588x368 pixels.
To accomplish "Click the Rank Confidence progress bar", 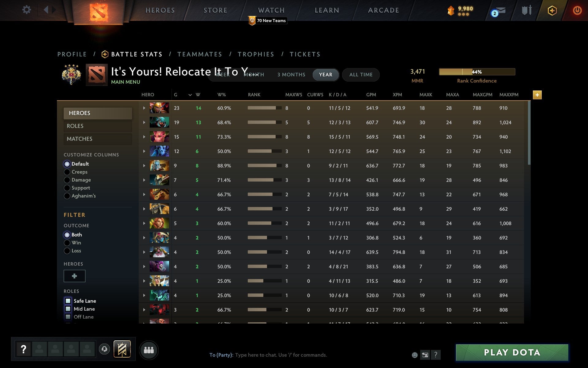I will point(477,72).
